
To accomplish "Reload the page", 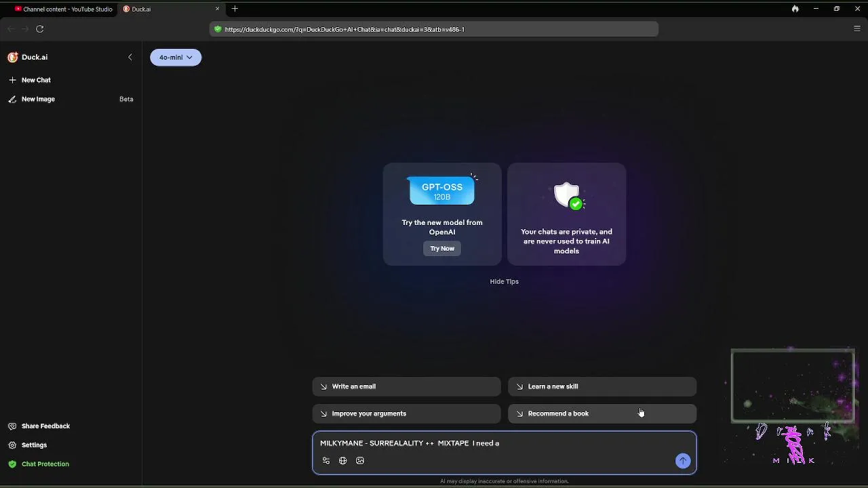I will pyautogui.click(x=40, y=29).
